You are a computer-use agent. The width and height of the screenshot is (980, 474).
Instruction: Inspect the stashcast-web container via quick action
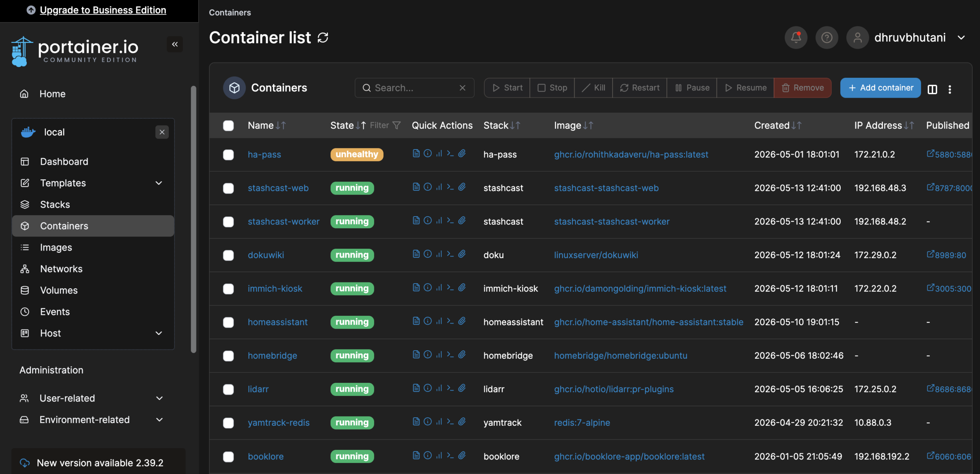click(428, 187)
